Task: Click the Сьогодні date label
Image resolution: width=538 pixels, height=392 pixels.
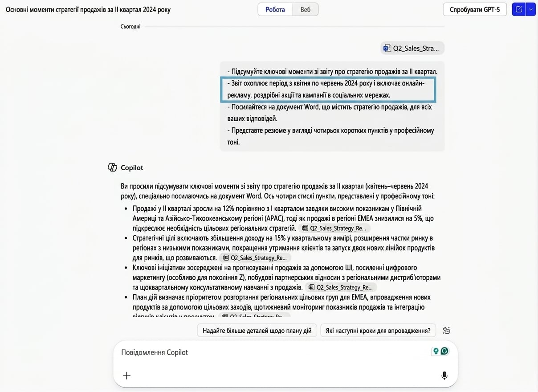Action: point(130,27)
